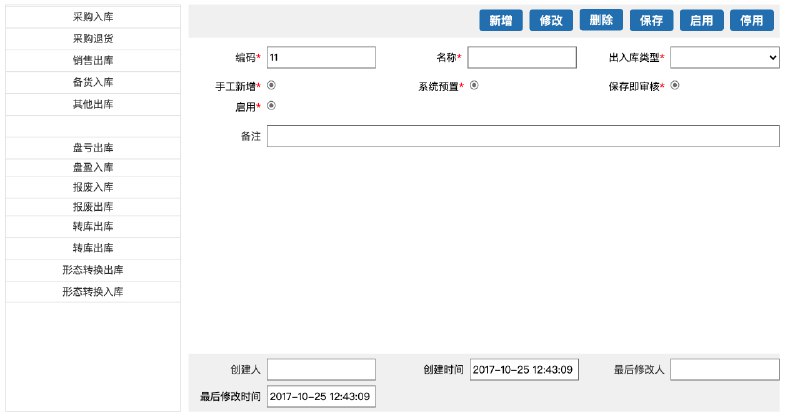Click the blue 启用 button in toolbar

[702, 20]
